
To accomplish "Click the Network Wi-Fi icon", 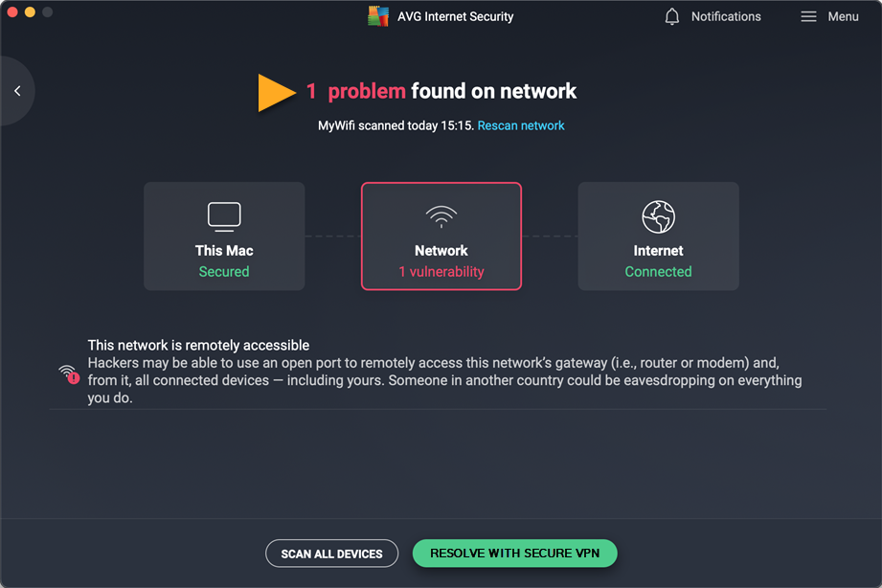I will click(x=441, y=216).
